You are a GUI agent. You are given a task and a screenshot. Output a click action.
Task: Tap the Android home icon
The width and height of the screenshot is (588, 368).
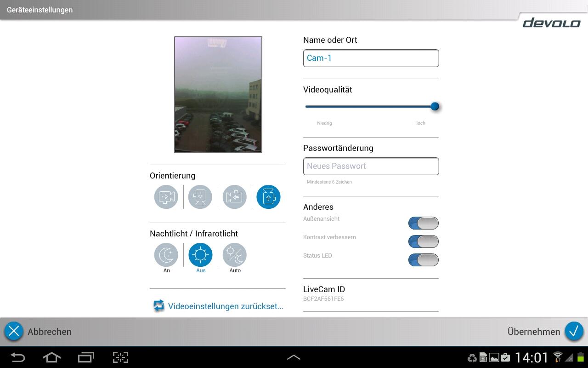51,357
